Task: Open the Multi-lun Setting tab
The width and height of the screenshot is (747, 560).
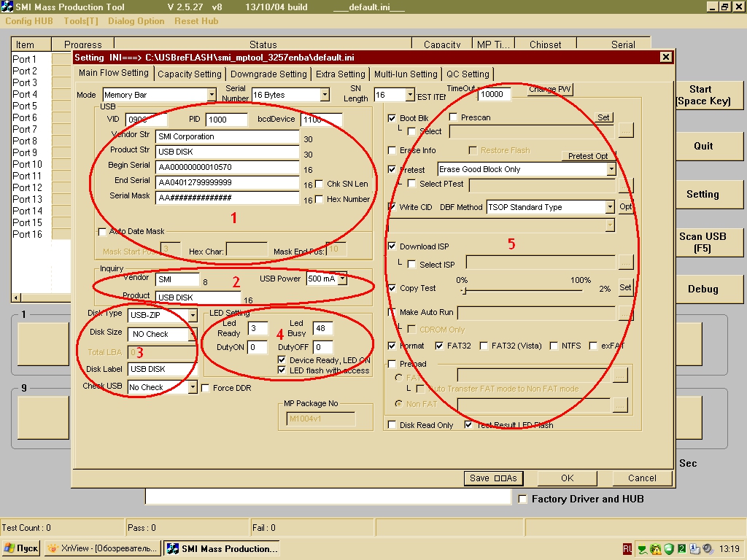Action: [406, 74]
